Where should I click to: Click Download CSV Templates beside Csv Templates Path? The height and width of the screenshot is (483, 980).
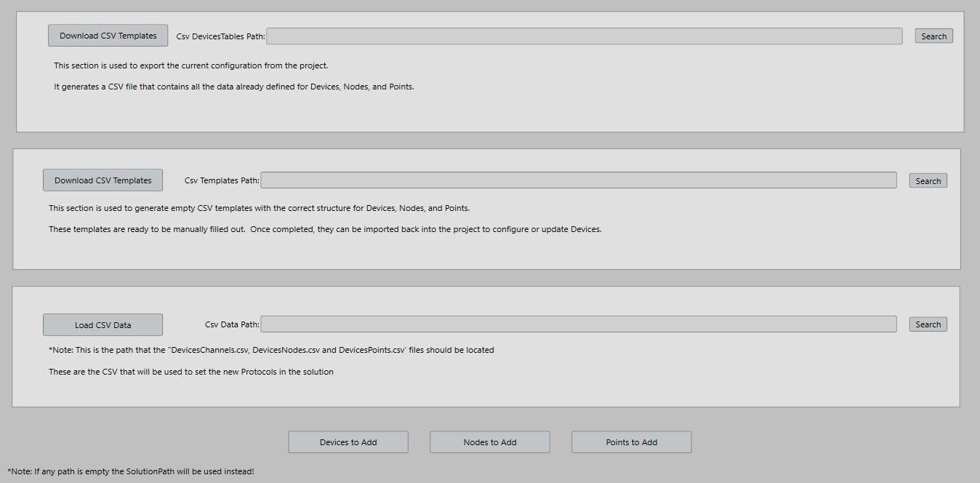tap(103, 180)
